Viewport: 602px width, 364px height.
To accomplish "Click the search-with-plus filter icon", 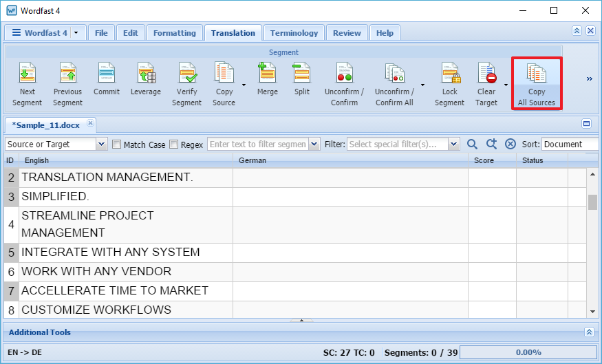I will [x=491, y=144].
